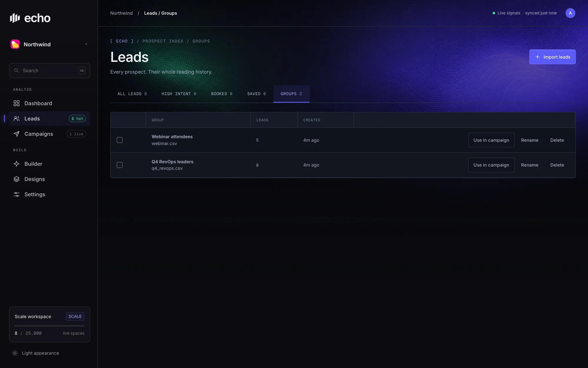
Task: Click the Scale workspace usage bar
Action: [49, 326]
